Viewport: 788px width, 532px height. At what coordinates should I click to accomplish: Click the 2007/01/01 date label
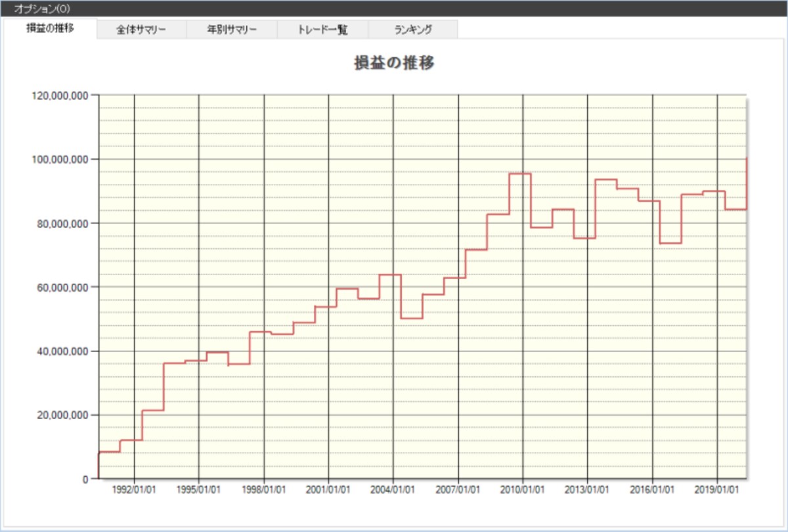(458, 489)
